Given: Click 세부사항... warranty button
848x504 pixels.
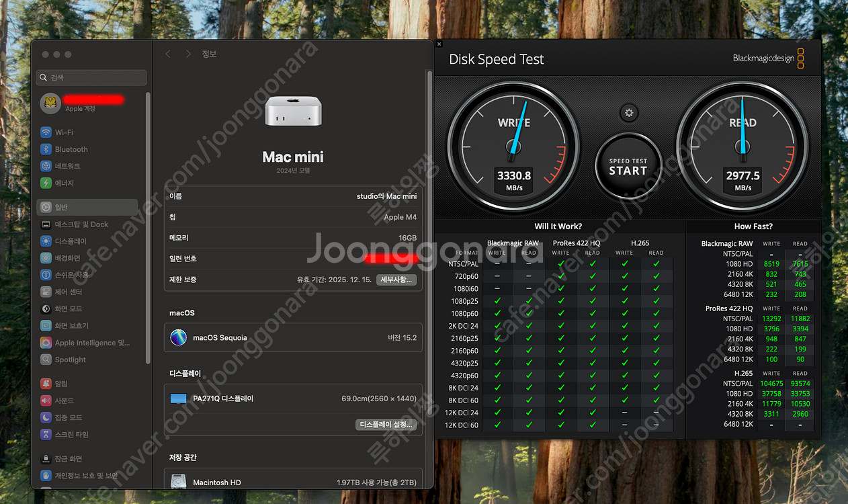Looking at the screenshot, I should (x=396, y=280).
